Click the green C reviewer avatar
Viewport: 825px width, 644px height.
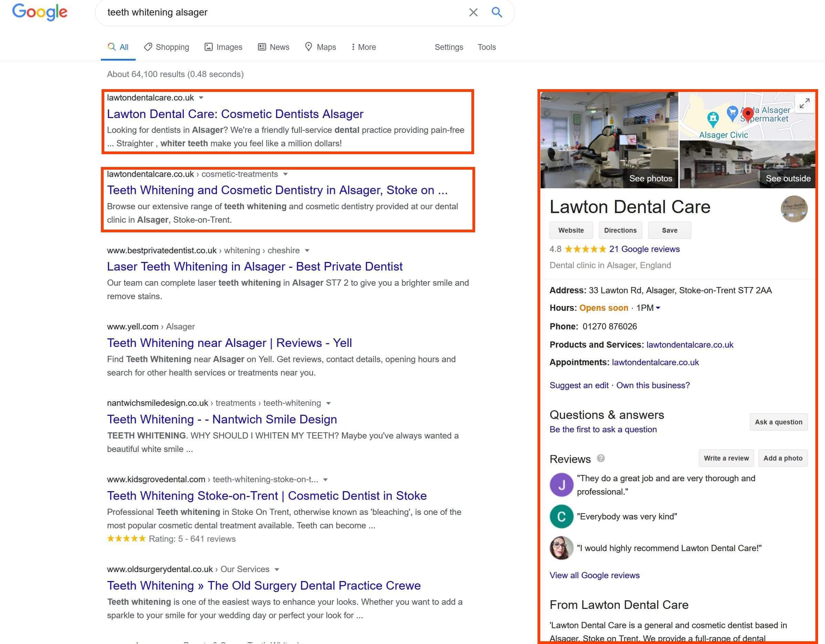click(x=561, y=516)
